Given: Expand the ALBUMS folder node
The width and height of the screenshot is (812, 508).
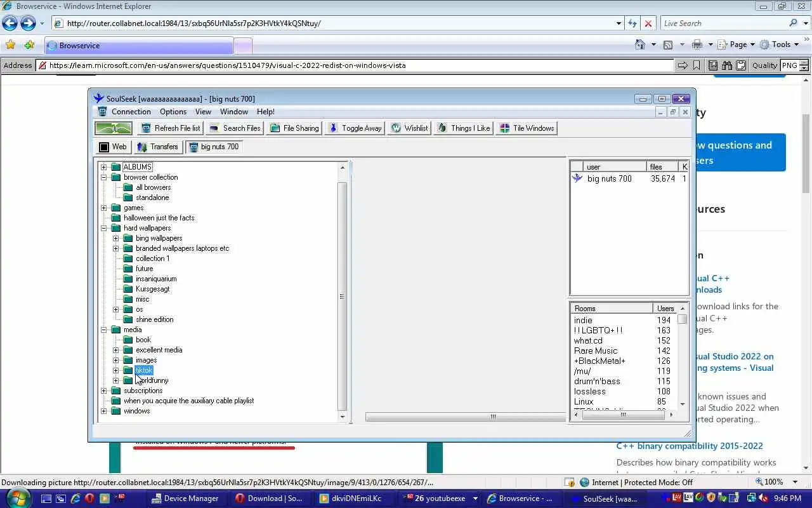Looking at the screenshot, I should coord(104,167).
